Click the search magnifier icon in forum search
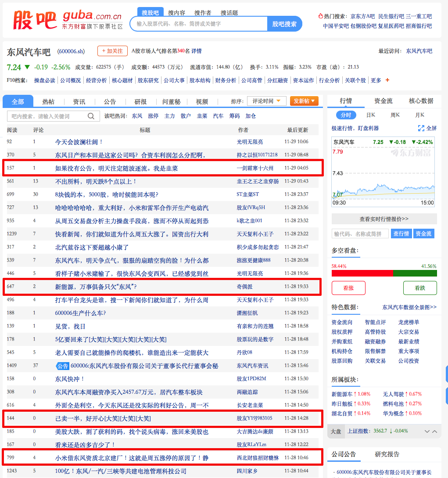The image size is (448, 478). coord(91,116)
